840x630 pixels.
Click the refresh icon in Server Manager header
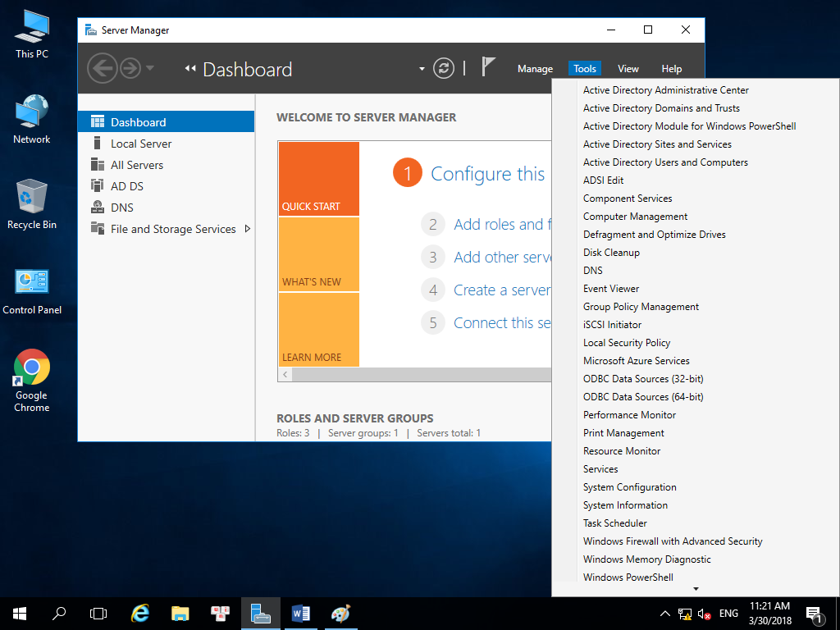[x=444, y=69]
